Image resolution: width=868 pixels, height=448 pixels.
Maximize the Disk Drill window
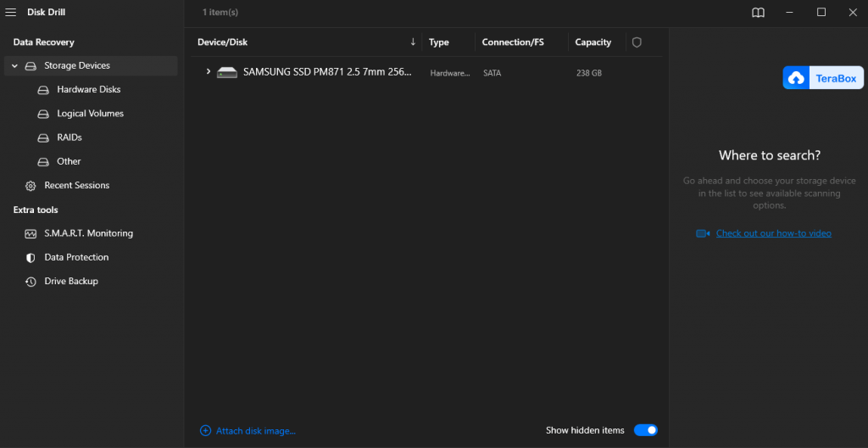[x=821, y=12]
